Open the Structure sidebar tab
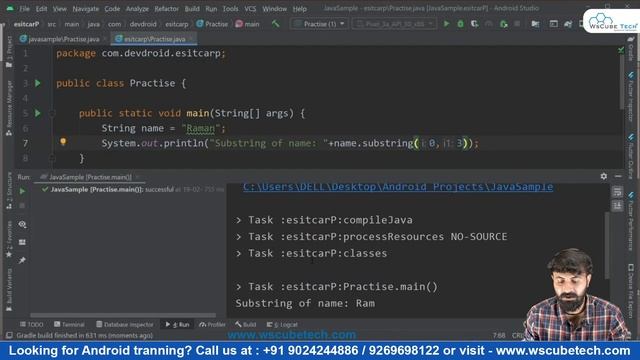The height and width of the screenshot is (360, 640). (9, 190)
